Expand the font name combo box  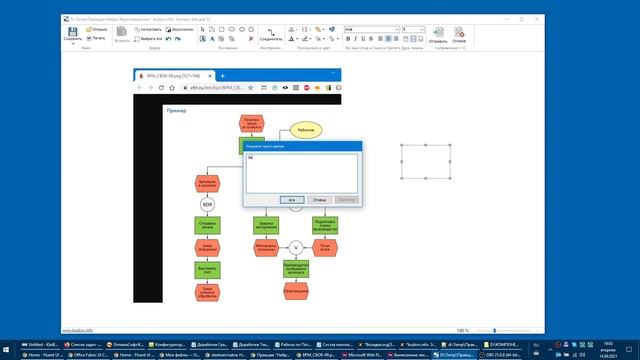pos(396,29)
